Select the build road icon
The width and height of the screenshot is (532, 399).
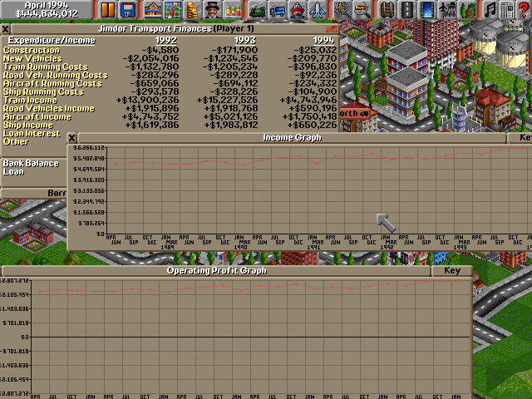[407, 10]
